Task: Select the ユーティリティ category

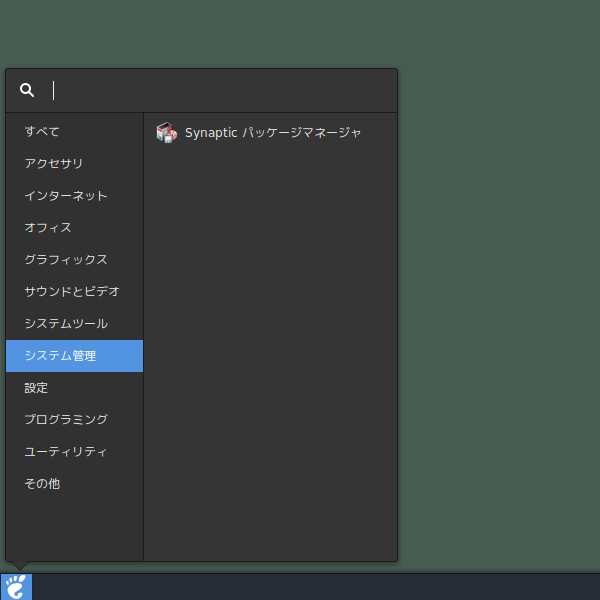Action: (75, 452)
